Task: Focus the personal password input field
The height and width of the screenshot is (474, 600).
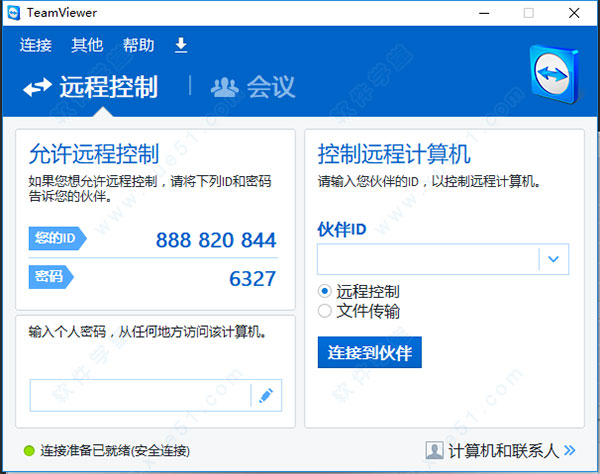Action: tap(140, 395)
